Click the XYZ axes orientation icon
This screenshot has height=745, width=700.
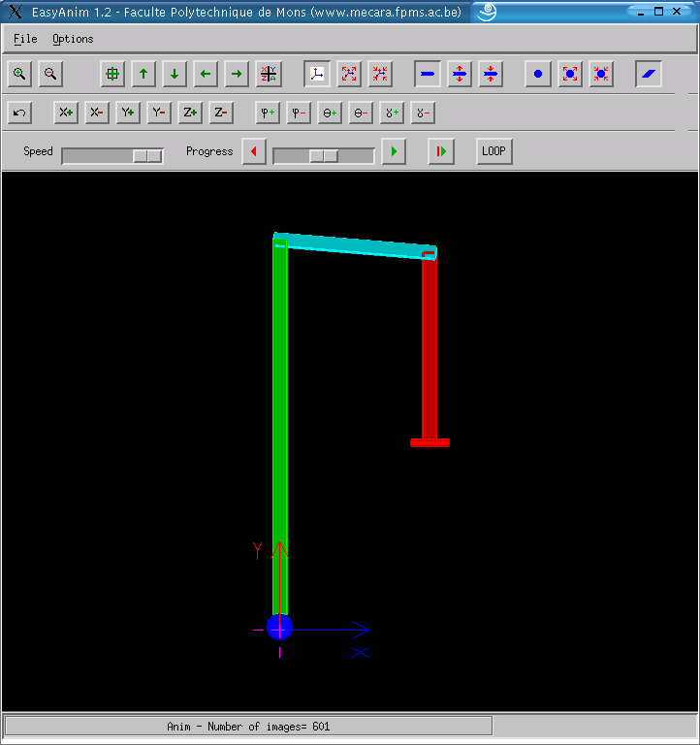269,74
